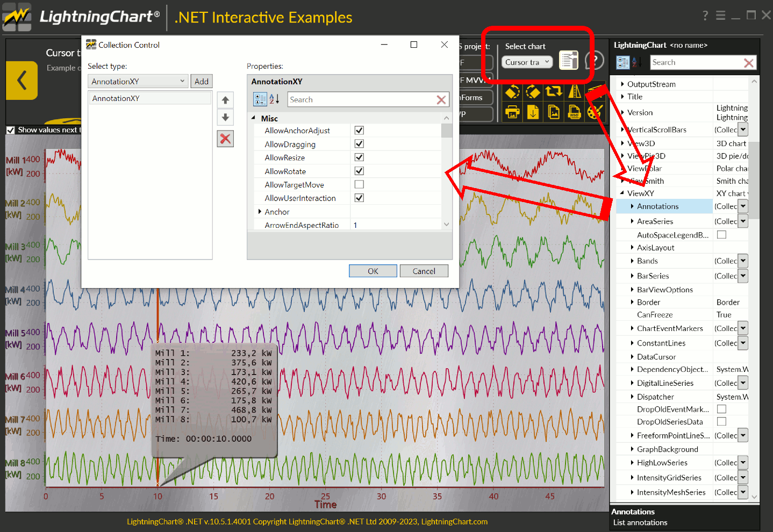This screenshot has width=773, height=532.
Task: Move AnnotationXY item down
Action: (x=225, y=117)
